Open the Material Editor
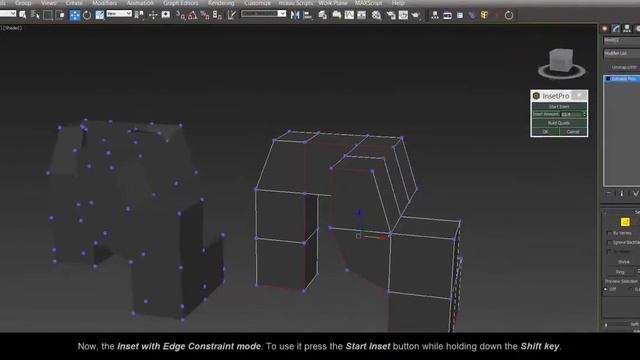The height and width of the screenshot is (360, 640). tap(376, 15)
